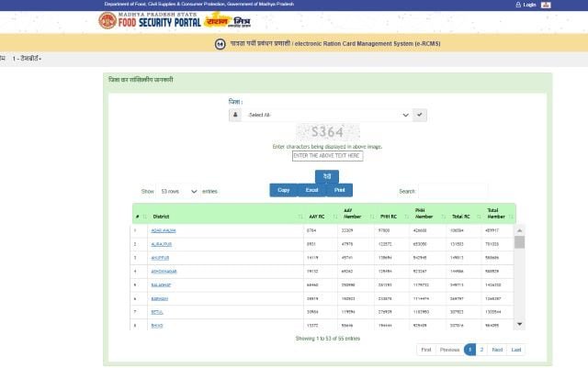This screenshot has width=588, height=368.
Task: Open the Ashoknagar district link
Action: point(164,272)
